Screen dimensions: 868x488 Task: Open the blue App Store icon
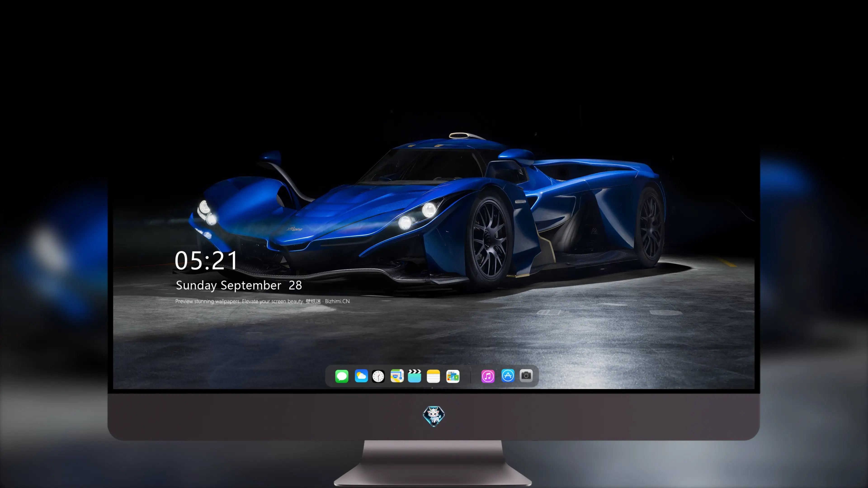pos(508,375)
